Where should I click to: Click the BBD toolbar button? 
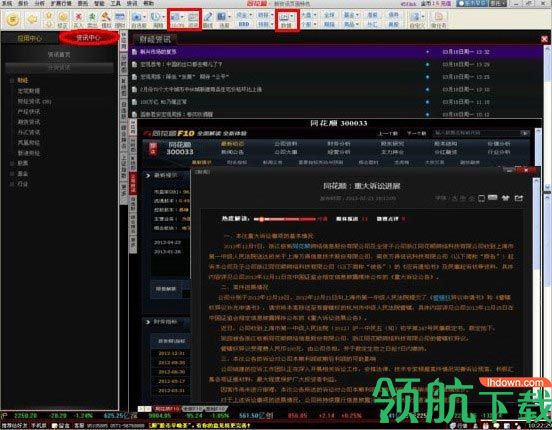[244, 24]
